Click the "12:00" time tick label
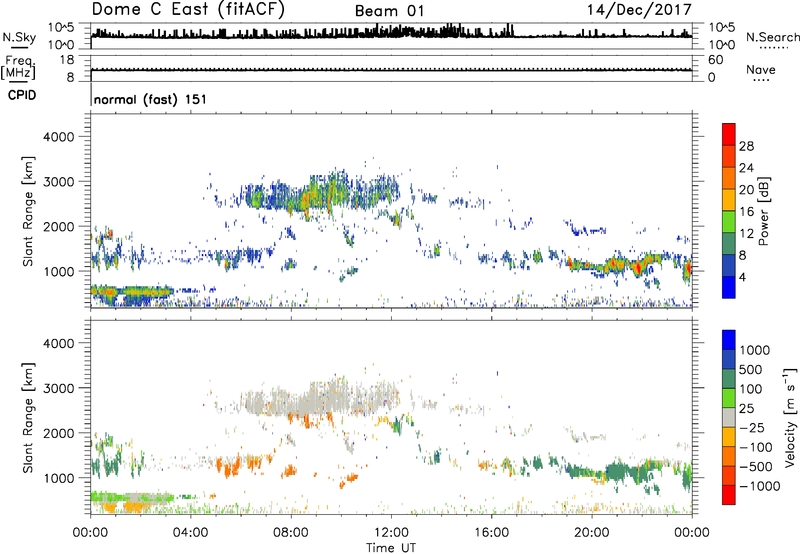 coord(391,533)
